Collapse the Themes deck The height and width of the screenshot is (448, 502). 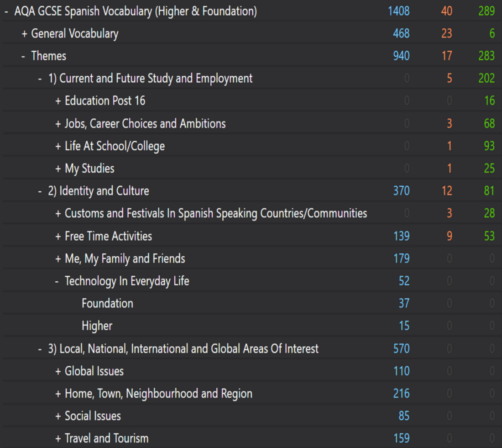point(23,57)
